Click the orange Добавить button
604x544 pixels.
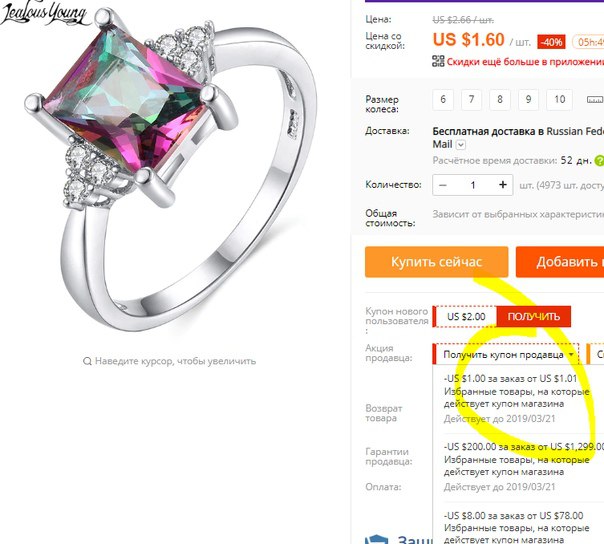click(x=560, y=262)
